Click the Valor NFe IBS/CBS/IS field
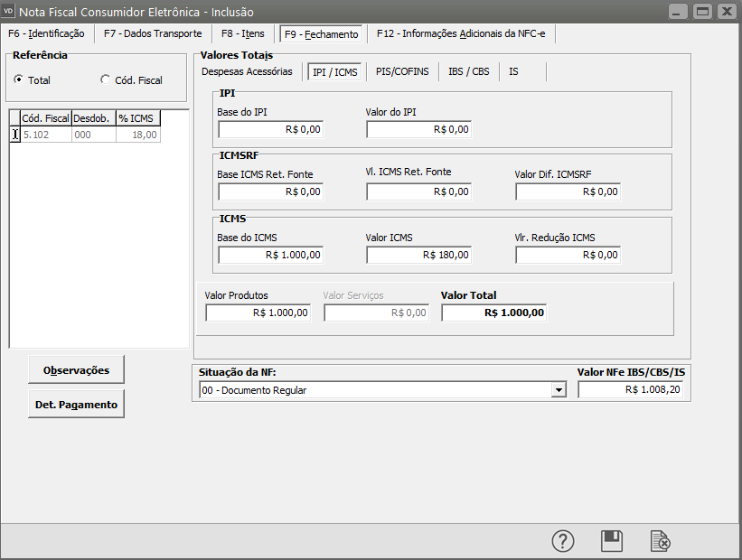Image resolution: width=742 pixels, height=560 pixels. point(631,390)
